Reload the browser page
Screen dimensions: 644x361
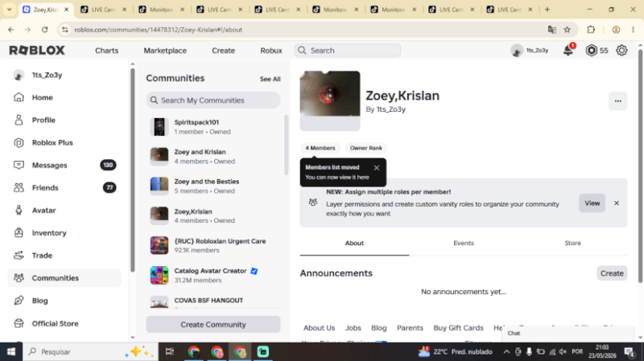[x=45, y=30]
